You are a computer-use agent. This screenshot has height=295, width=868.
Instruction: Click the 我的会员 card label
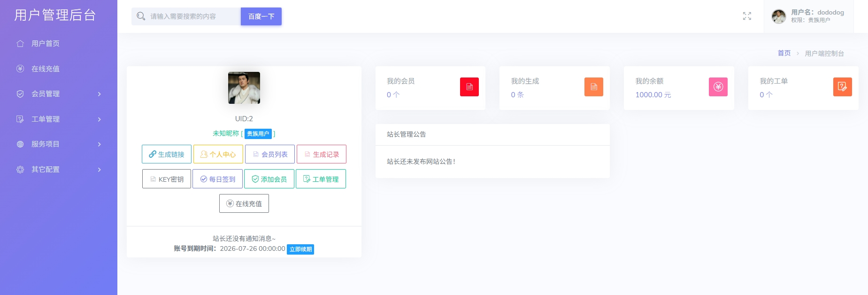401,81
